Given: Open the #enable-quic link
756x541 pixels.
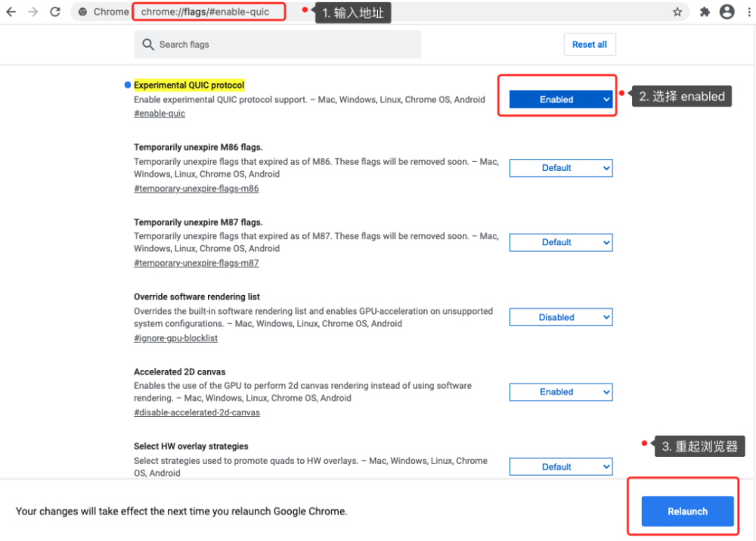Looking at the screenshot, I should [160, 113].
